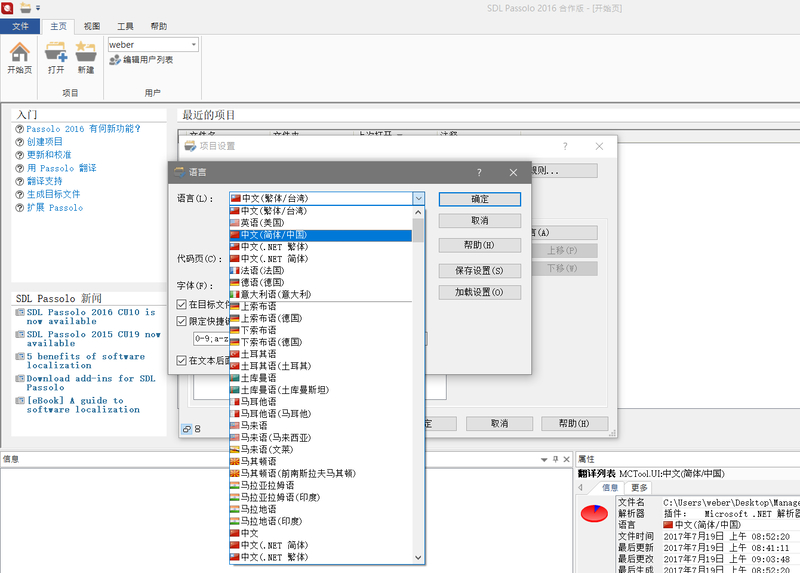
Task: Toggle the 在目标文件 checkbox
Action: [x=181, y=304]
